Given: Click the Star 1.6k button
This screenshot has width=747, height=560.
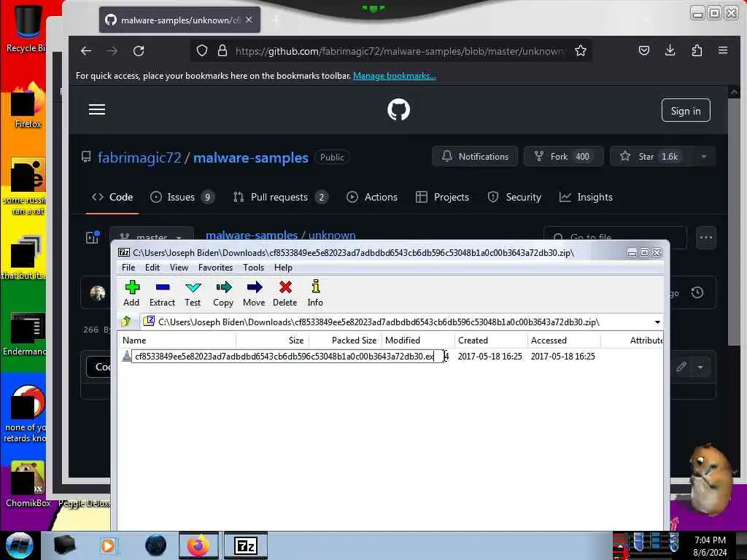Looking at the screenshot, I should [651, 157].
